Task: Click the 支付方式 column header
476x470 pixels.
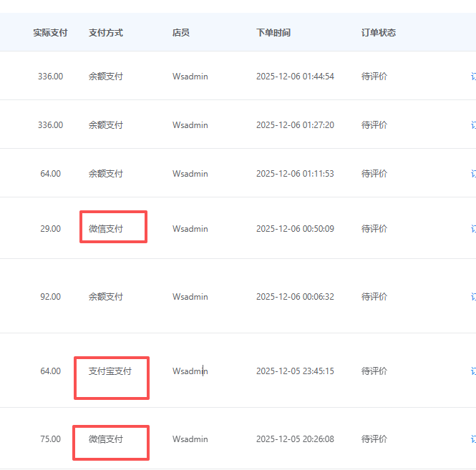Action: (x=106, y=33)
